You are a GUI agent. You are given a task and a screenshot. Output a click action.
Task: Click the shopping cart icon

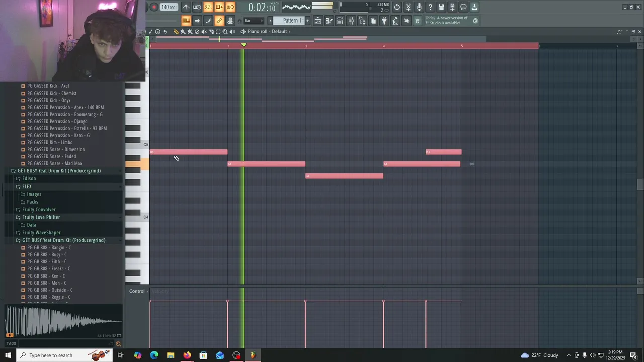coord(417,21)
